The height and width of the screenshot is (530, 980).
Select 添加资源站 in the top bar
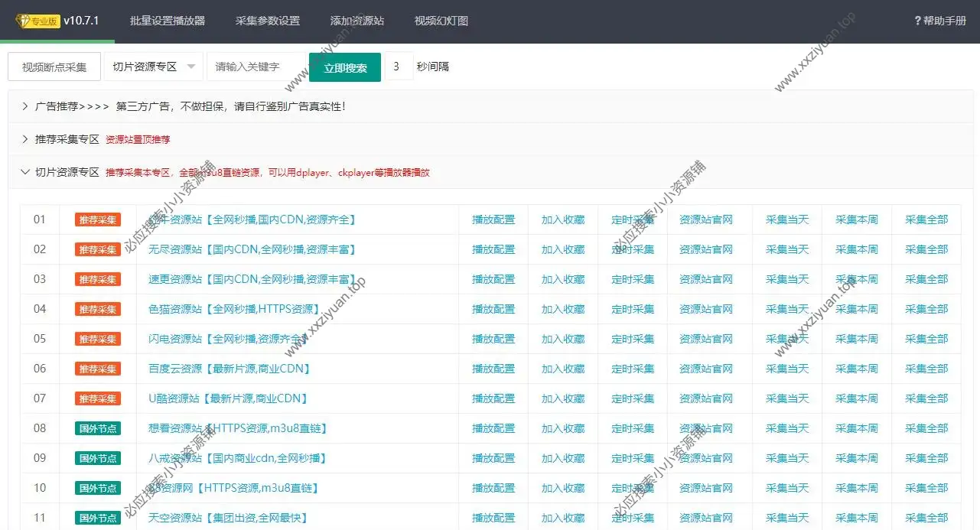357,21
